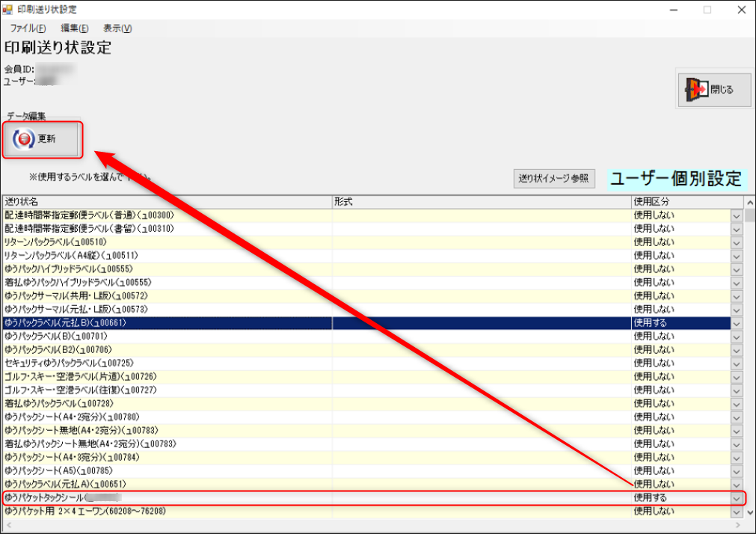Click the app icon in title bar
The image size is (756, 534).
[x=7, y=9]
